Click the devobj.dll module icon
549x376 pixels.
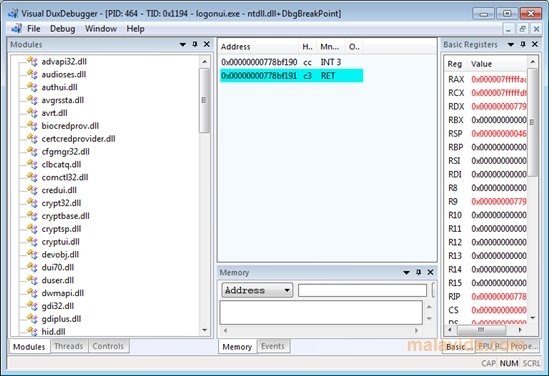pos(32,255)
